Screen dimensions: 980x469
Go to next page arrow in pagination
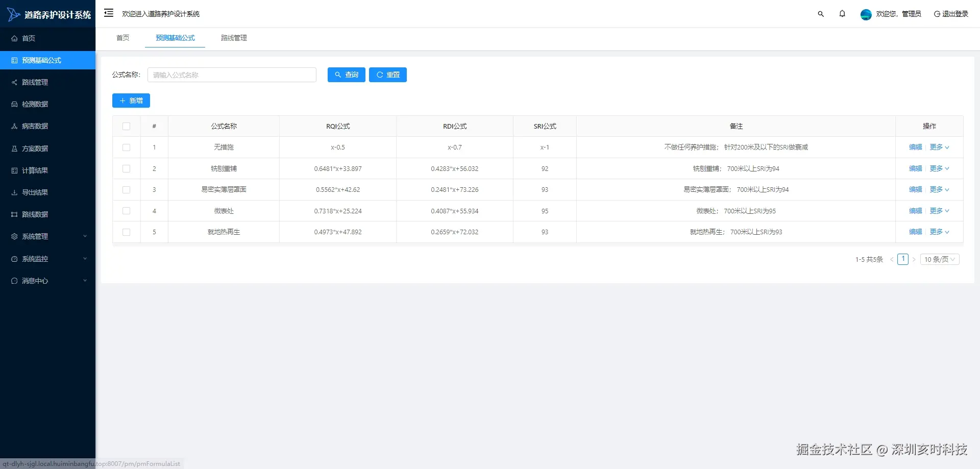pos(914,259)
